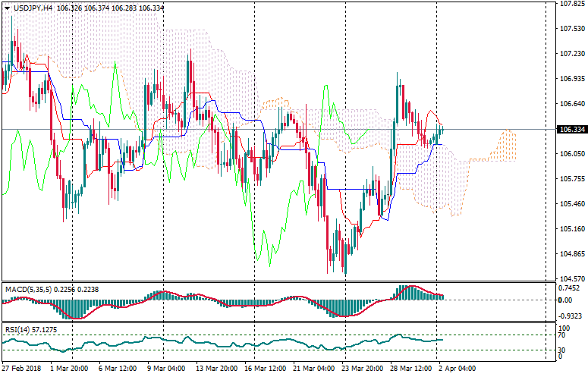Image resolution: width=588 pixels, height=377 pixels.
Task: Click the 27 Feb 2018 date label
Action: pos(23,369)
